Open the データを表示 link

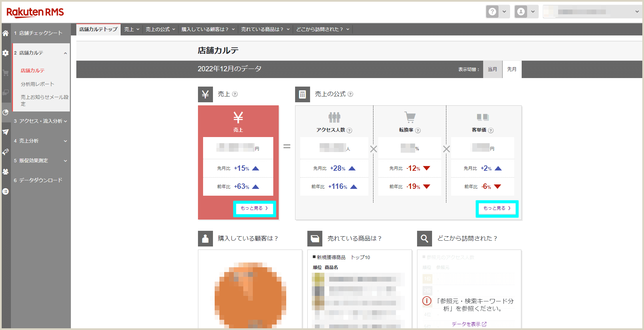pos(469,324)
